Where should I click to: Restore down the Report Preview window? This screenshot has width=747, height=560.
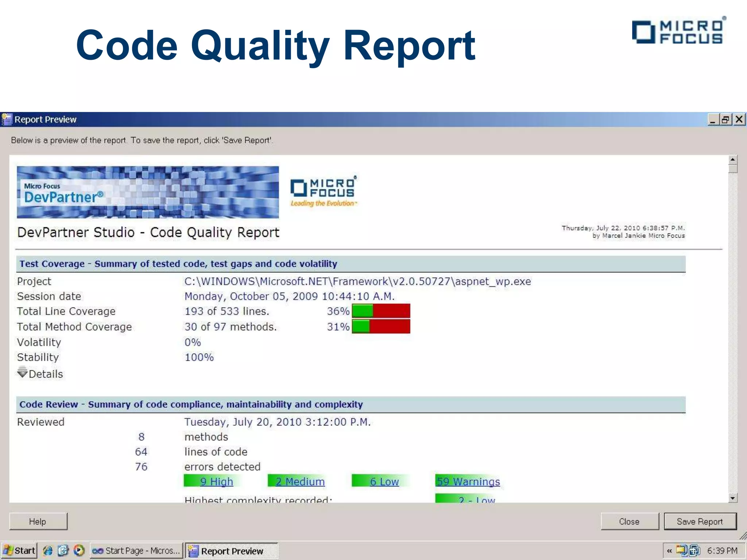[725, 120]
